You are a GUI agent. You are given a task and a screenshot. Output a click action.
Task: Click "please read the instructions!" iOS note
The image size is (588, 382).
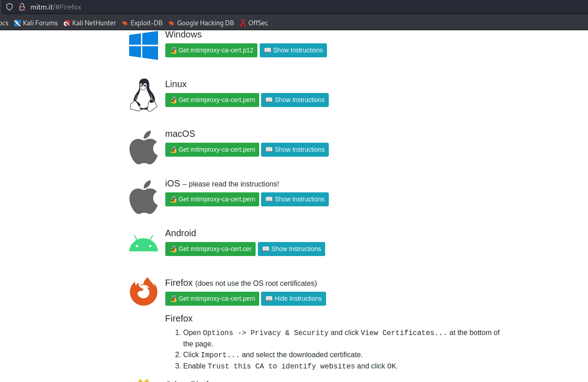pyautogui.click(x=234, y=184)
